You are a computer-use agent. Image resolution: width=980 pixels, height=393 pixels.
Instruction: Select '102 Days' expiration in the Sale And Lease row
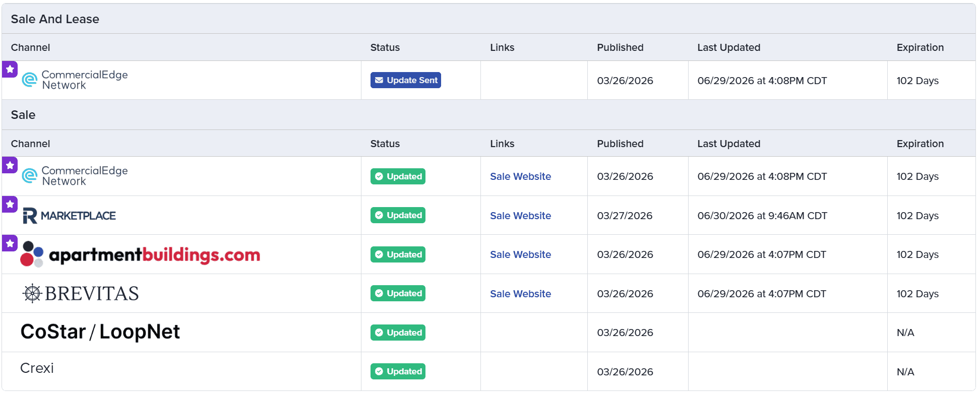(x=917, y=81)
